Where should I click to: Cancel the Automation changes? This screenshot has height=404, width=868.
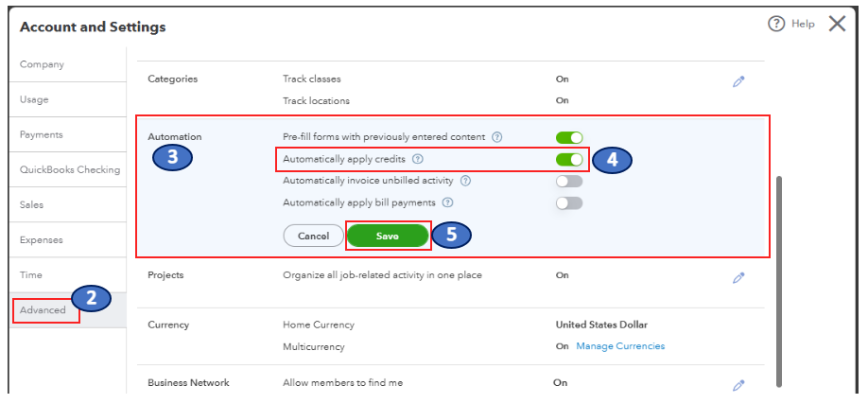tap(313, 236)
